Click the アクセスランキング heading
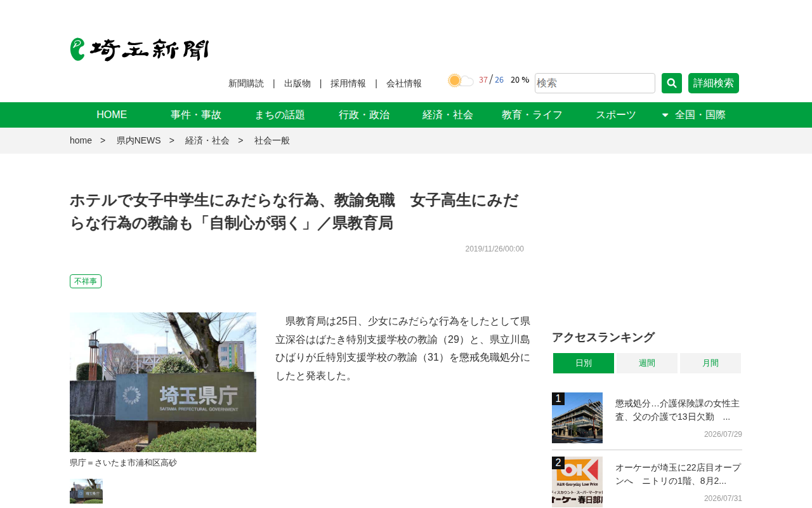812x508 pixels. (603, 337)
